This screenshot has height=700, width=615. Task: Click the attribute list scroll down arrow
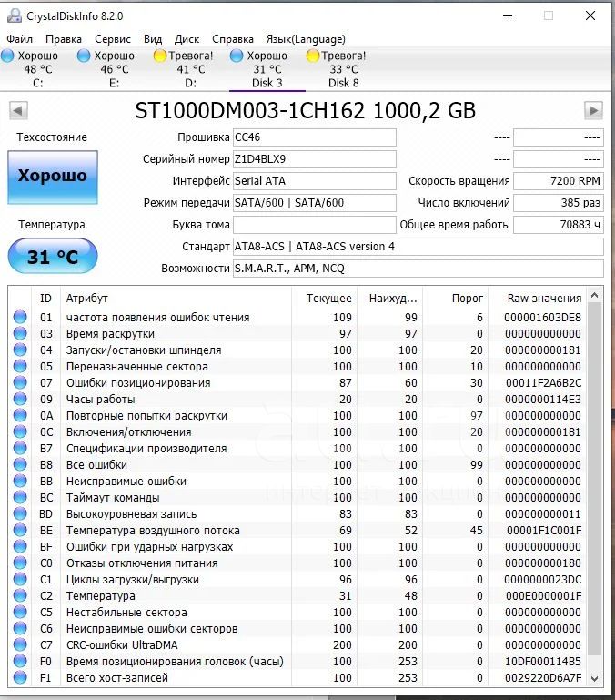point(594,678)
